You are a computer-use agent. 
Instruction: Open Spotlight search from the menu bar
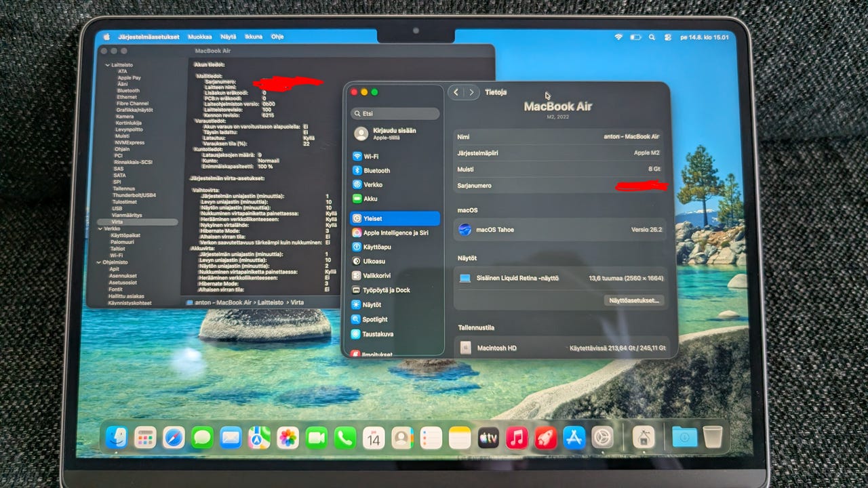pos(652,37)
